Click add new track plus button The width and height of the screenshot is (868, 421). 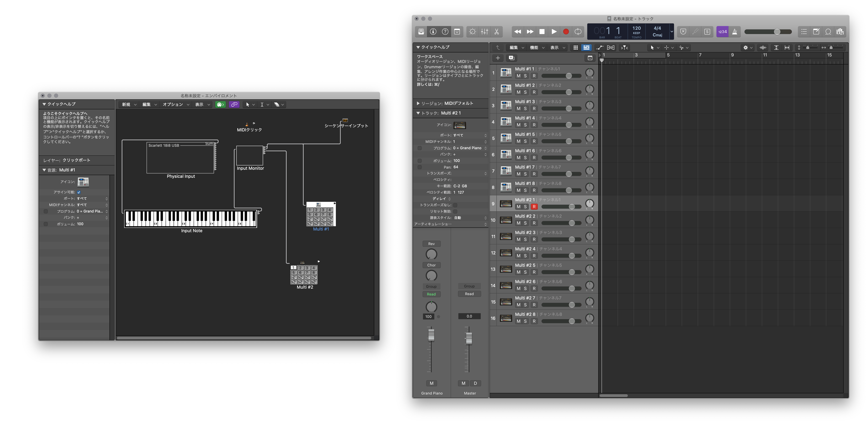498,58
